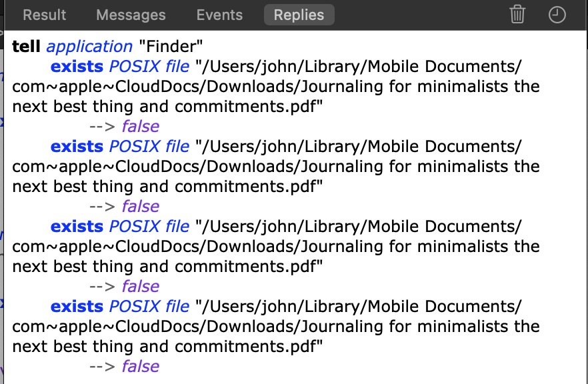The width and height of the screenshot is (588, 384).
Task: Clear the log with the trash icon
Action: pos(517,15)
